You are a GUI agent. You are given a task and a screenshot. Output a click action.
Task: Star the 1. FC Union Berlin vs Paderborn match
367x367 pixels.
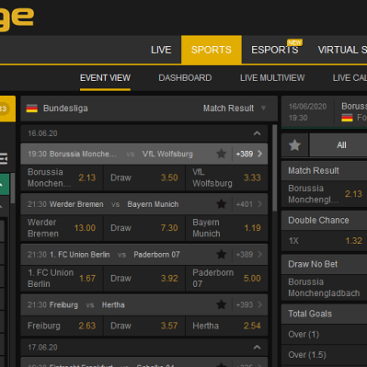(x=221, y=254)
